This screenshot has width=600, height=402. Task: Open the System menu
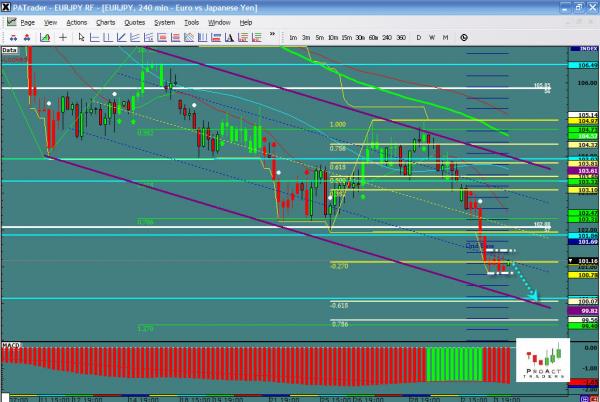click(x=166, y=21)
